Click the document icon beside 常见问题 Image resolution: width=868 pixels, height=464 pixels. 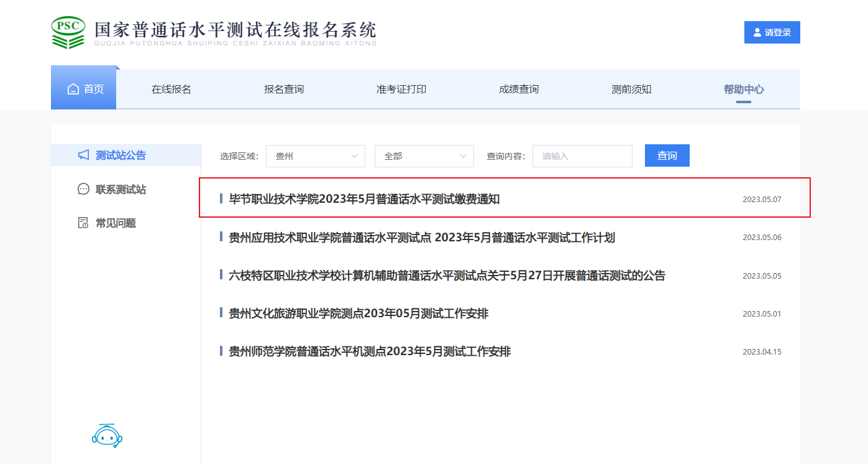point(83,223)
